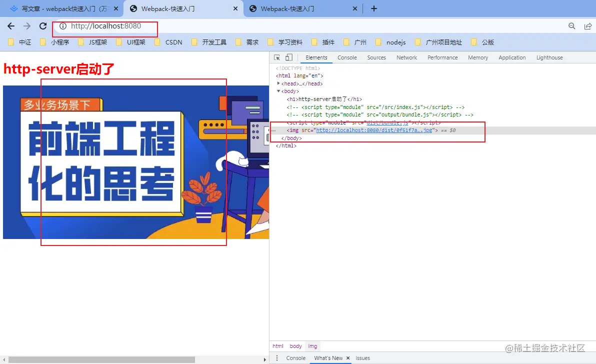Screen dimensions: 596x364
Task: Collapse the body node in the DOM tree
Action: (278, 91)
